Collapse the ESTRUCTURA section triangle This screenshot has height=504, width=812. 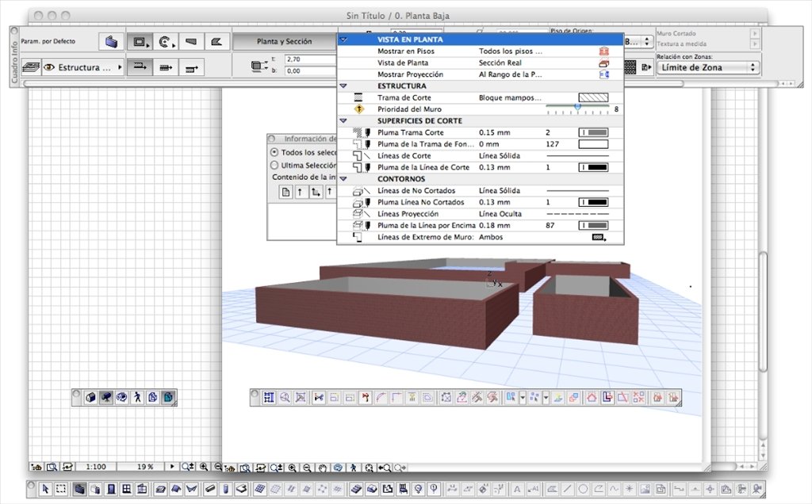[343, 86]
